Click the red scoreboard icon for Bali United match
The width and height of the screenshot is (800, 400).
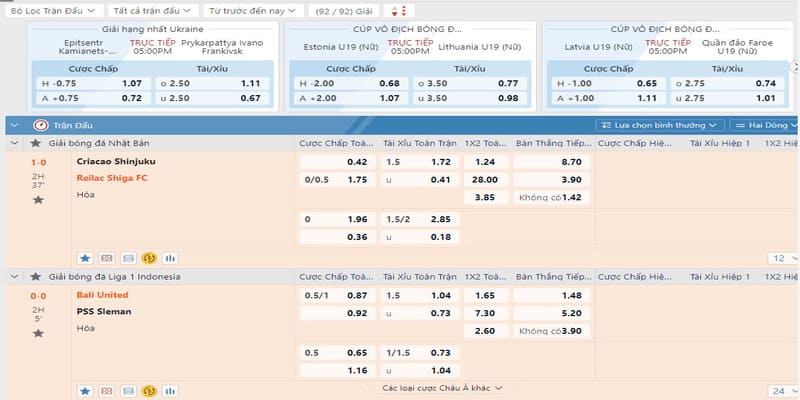107,391
